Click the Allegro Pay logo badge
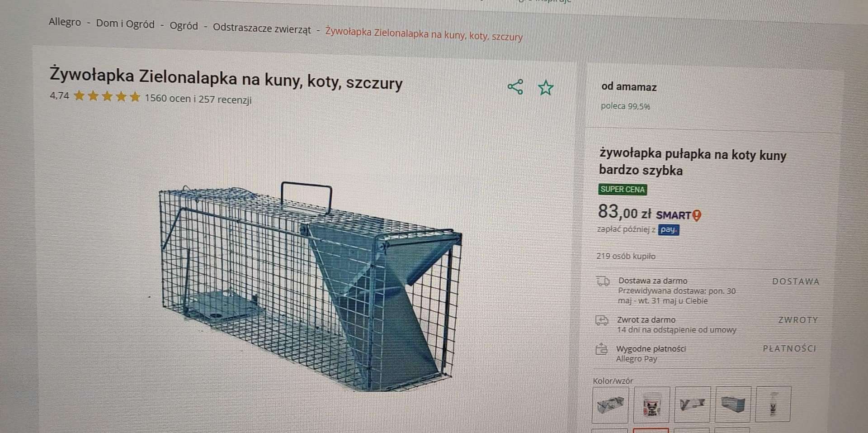Screen dimensions: 868x433 tap(668, 230)
